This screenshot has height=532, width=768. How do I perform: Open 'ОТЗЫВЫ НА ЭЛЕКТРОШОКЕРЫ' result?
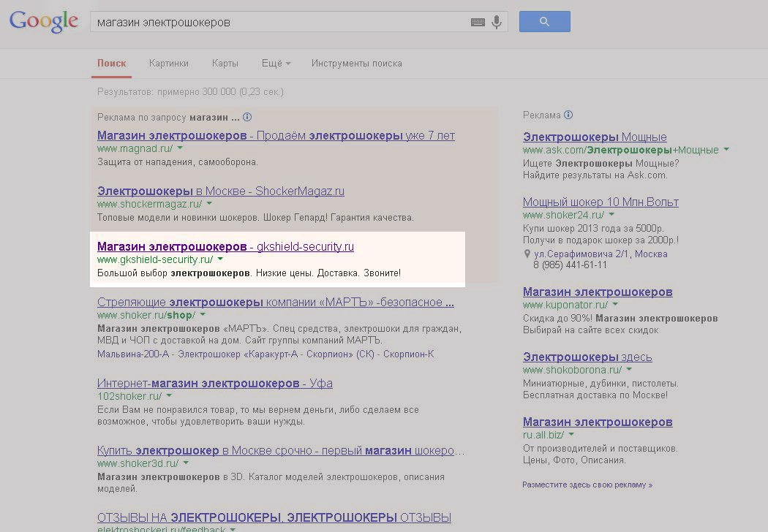point(274,517)
